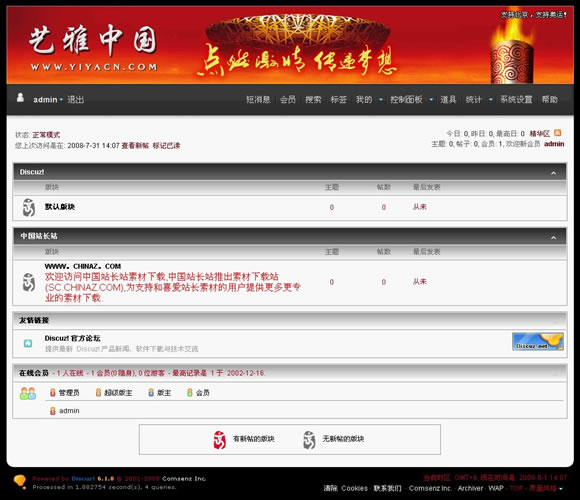Click 联系我们 in the footer

point(387,488)
